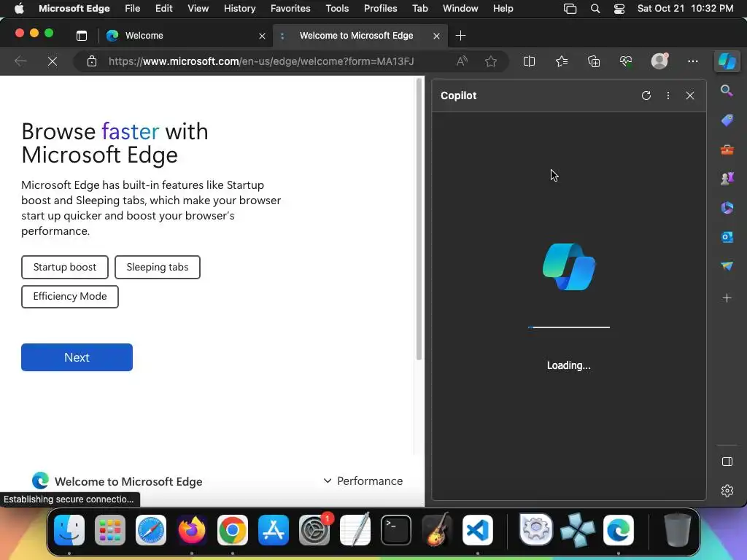Open the tab actions menu icon
Viewport: 747px width, 560px height.
82,36
